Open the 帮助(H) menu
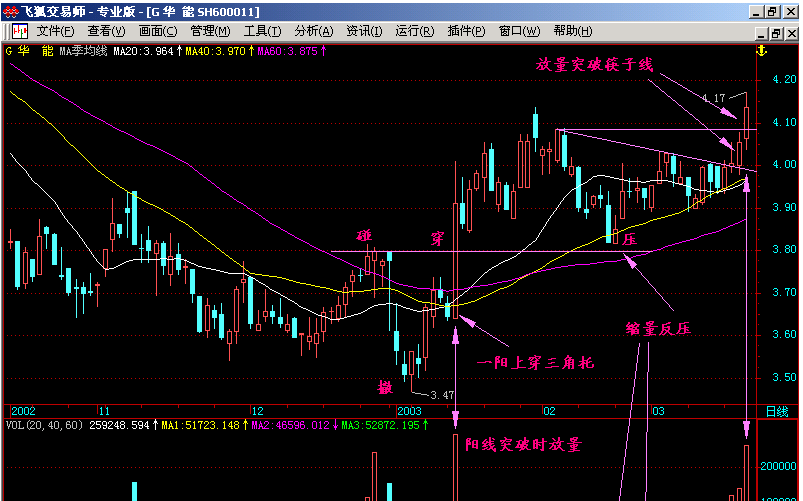The width and height of the screenshot is (803, 501). point(573,31)
